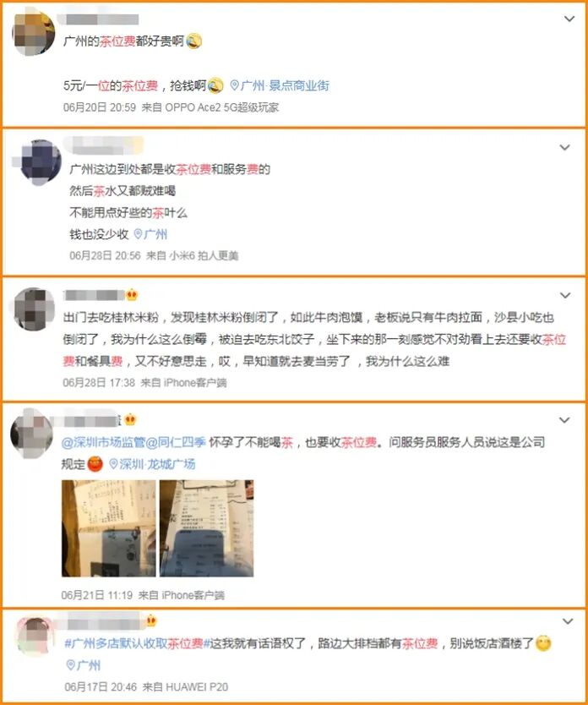Expand the first post's chevron menu
The width and height of the screenshot is (588, 705).
click(x=569, y=19)
